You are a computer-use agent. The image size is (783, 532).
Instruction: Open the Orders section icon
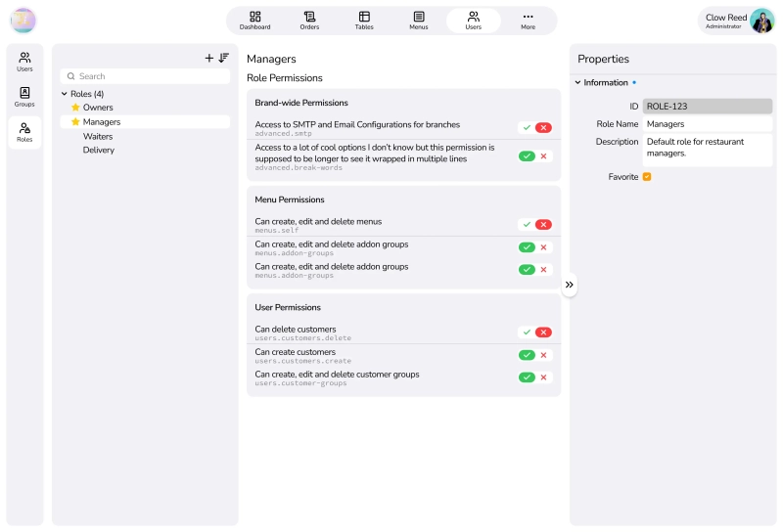tap(309, 17)
